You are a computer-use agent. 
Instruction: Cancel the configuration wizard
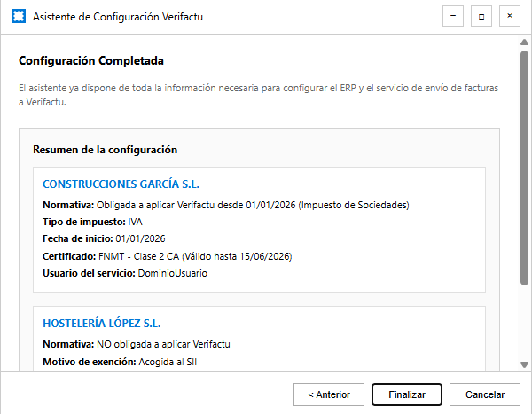[484, 394]
